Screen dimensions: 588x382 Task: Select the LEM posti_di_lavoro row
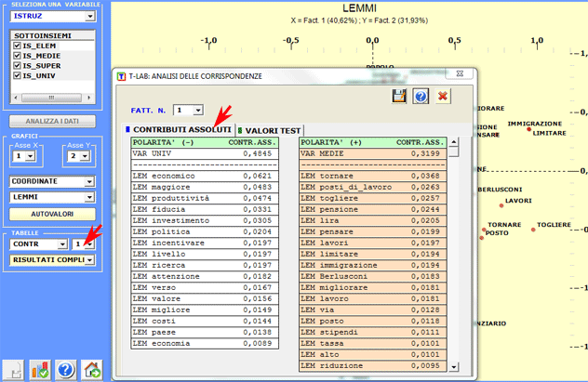click(x=373, y=187)
